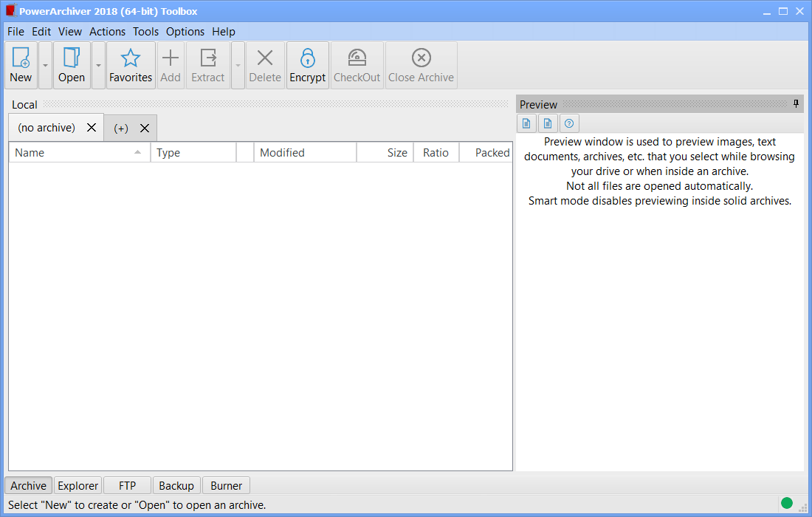Switch to the FTP tab

tap(127, 485)
